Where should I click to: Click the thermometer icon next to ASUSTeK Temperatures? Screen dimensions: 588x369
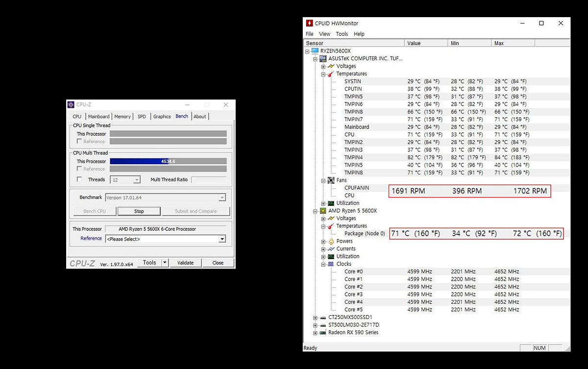point(331,74)
